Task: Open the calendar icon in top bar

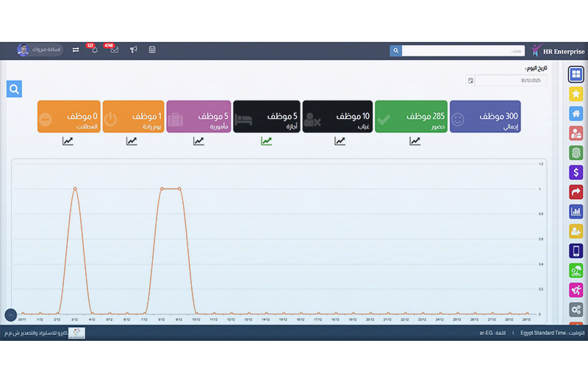Action: point(152,50)
